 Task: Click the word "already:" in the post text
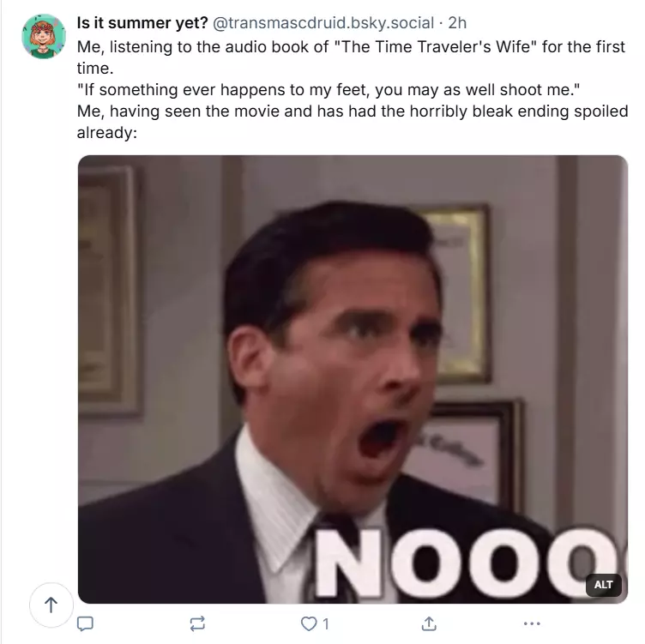point(107,132)
